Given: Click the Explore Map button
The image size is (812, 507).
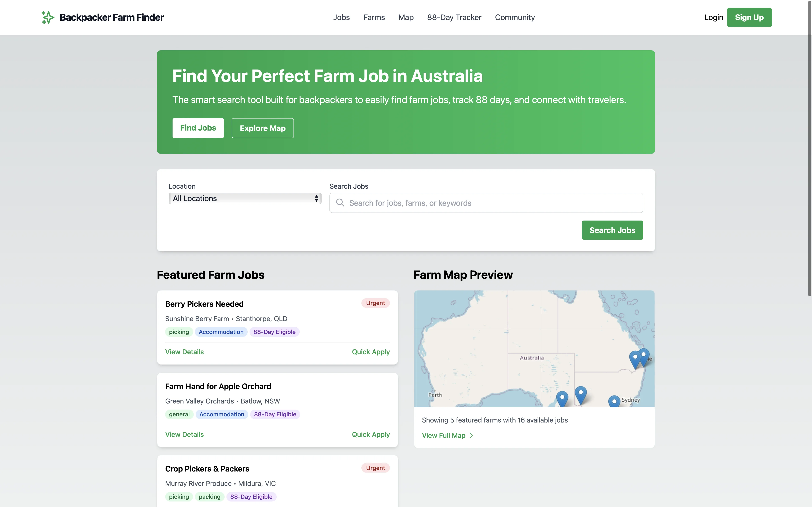Looking at the screenshot, I should (262, 128).
